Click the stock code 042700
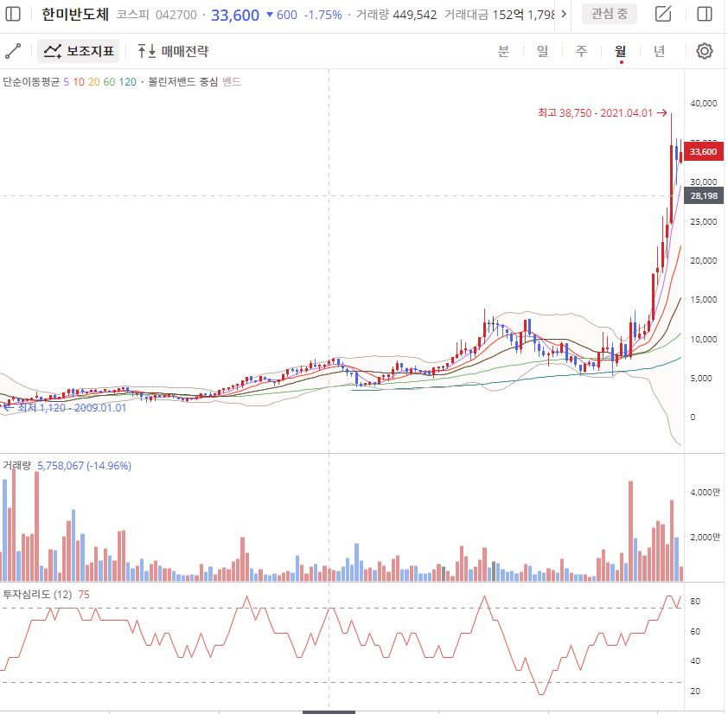Screen dimensions: 728x714 (176, 15)
